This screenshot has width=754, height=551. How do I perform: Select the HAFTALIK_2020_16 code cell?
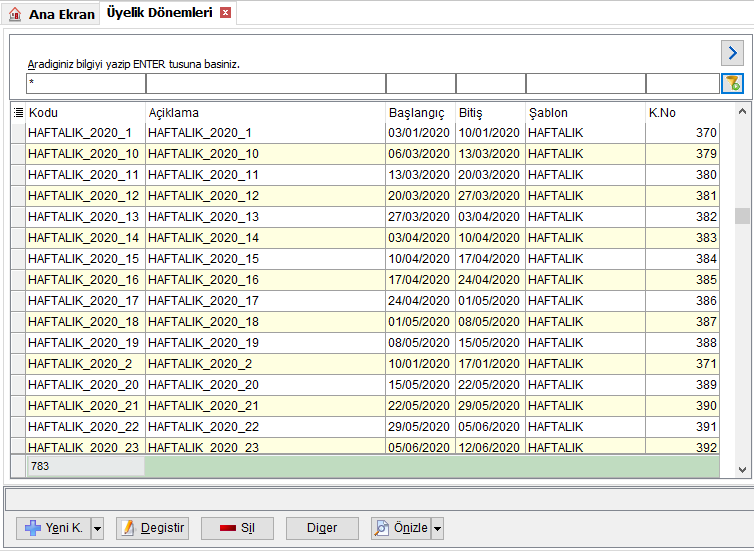[x=86, y=280]
